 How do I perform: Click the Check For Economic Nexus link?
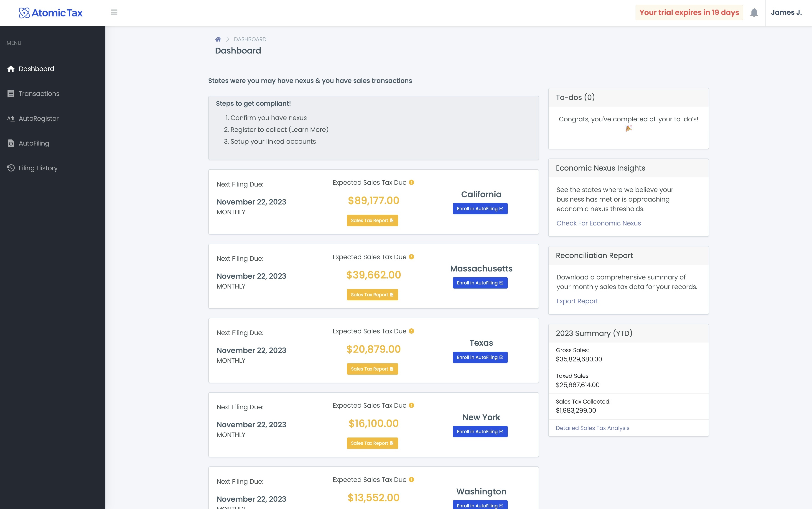(598, 223)
